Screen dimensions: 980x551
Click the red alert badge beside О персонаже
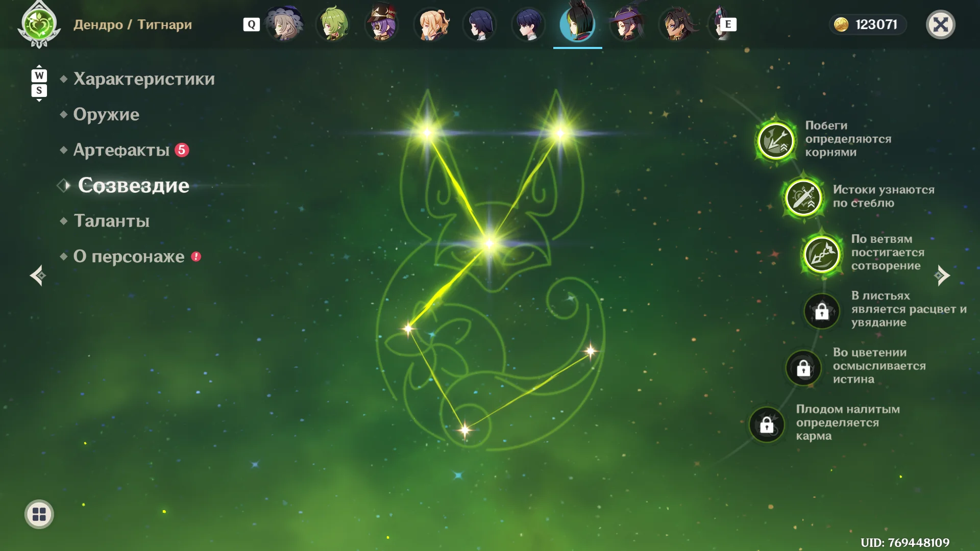tap(196, 257)
